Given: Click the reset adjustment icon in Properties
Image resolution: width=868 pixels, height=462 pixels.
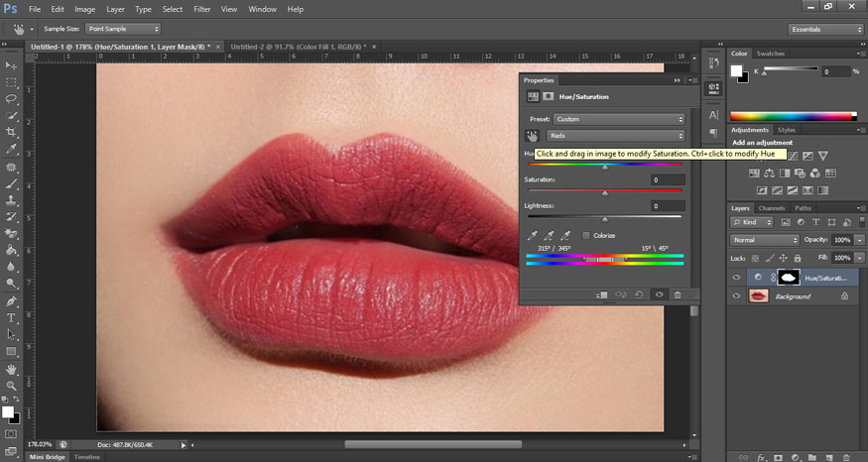Looking at the screenshot, I should 640,294.
